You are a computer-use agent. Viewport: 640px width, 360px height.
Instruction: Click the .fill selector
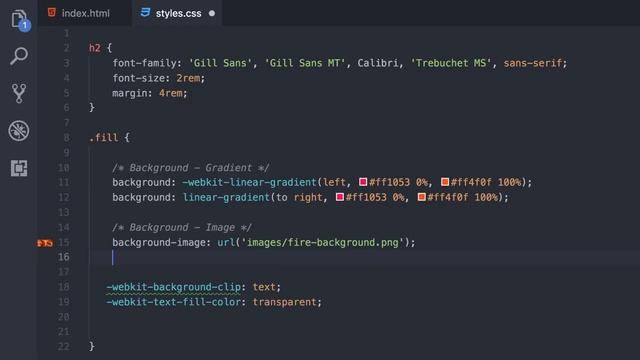pos(104,138)
